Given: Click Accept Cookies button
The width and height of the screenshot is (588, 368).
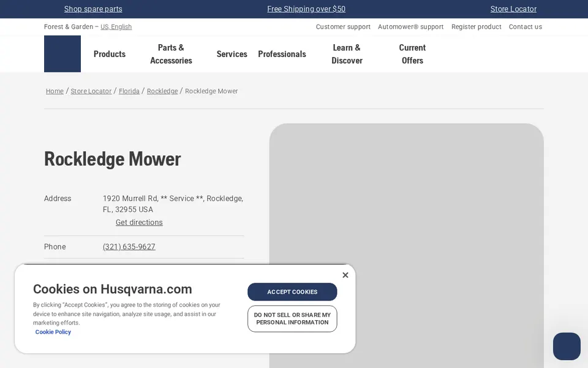Looking at the screenshot, I should 292,292.
